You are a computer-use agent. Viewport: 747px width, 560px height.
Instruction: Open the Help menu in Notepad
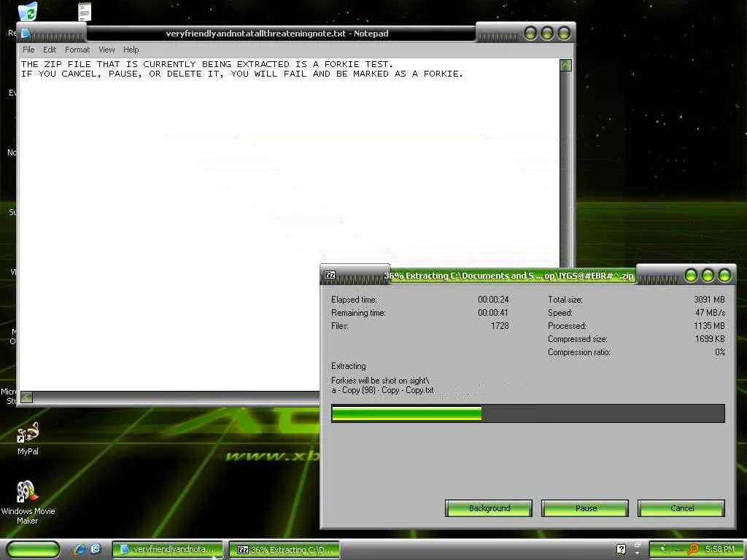click(x=131, y=50)
